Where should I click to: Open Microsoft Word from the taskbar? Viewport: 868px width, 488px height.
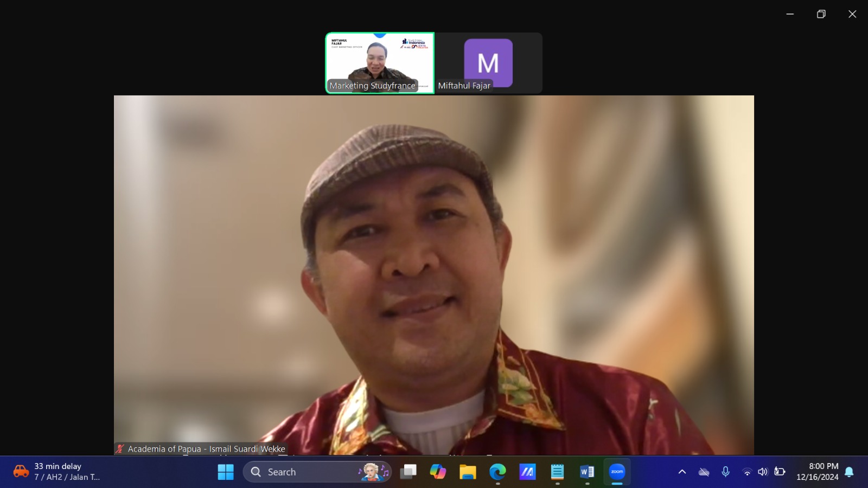587,472
